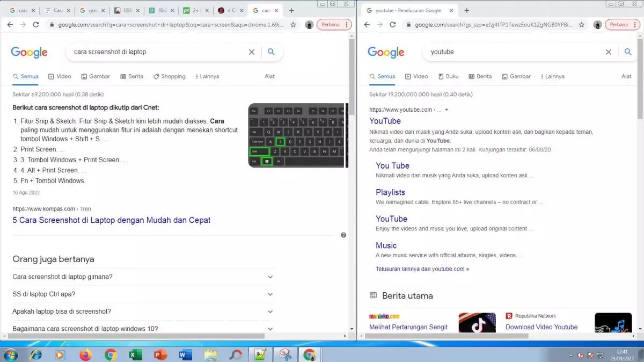This screenshot has width=644, height=362.
Task: Open the Windows Start menu
Action: (10, 354)
